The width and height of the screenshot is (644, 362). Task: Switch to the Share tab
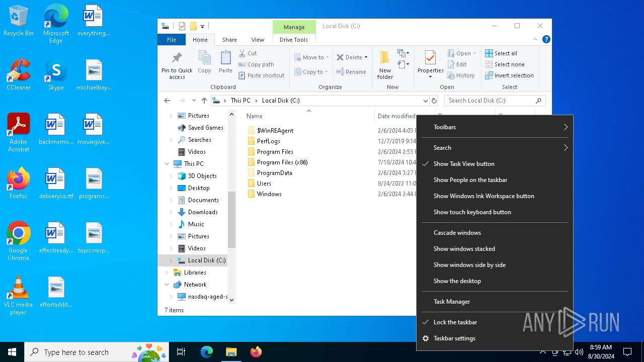[x=229, y=40]
